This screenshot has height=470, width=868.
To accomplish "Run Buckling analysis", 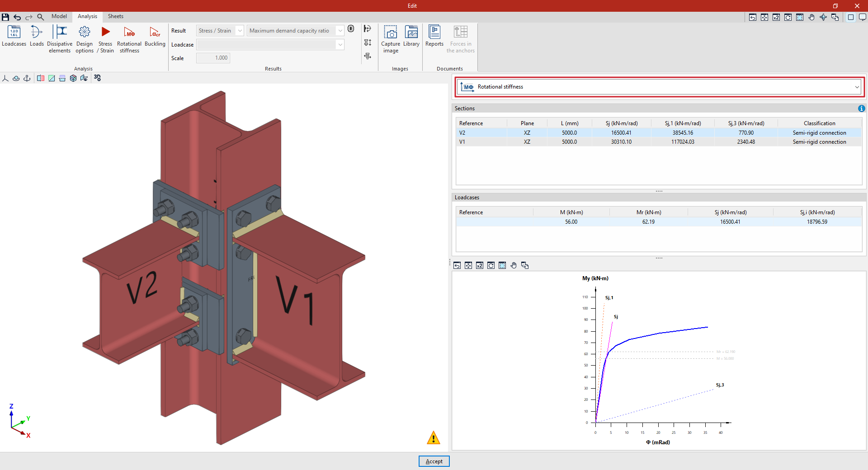I will (155, 36).
